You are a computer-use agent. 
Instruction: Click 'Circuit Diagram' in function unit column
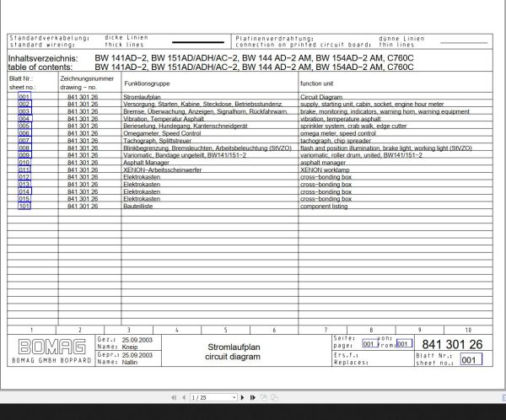pos(321,97)
